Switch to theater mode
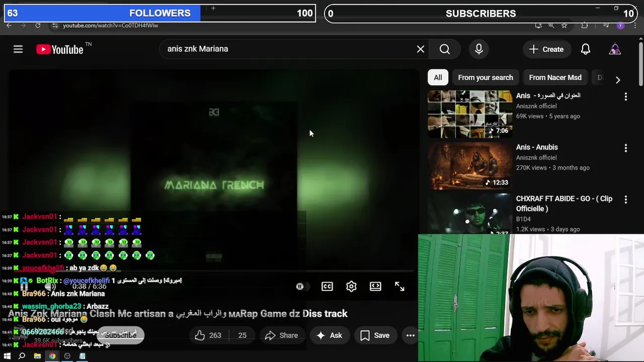Viewport: 644px width, 362px height. 375,286
